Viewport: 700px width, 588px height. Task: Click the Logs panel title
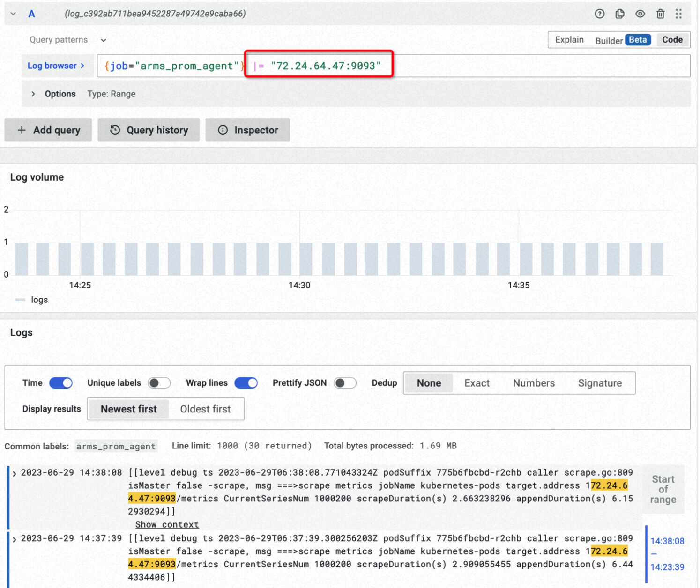tap(22, 332)
